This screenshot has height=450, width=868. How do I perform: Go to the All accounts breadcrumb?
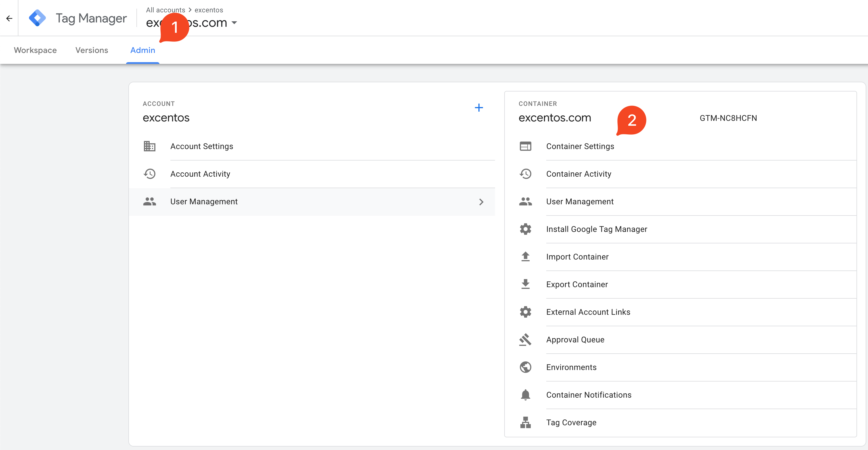165,10
